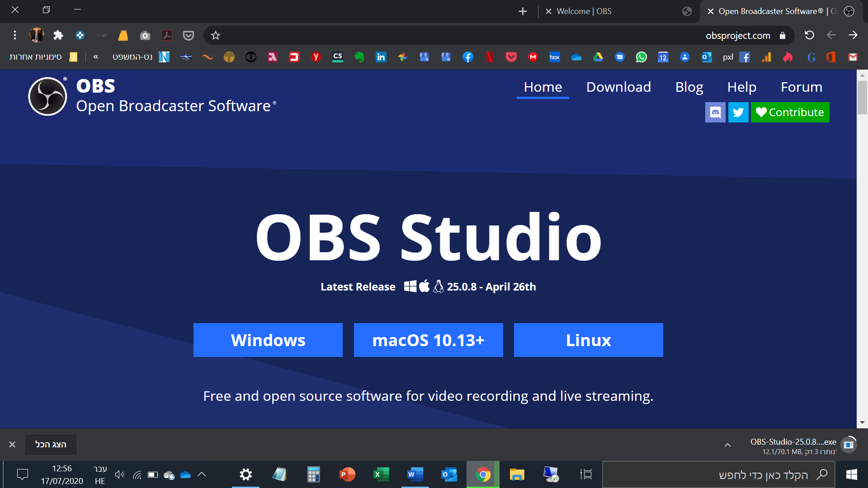Click the Show all downloads button

tap(51, 445)
